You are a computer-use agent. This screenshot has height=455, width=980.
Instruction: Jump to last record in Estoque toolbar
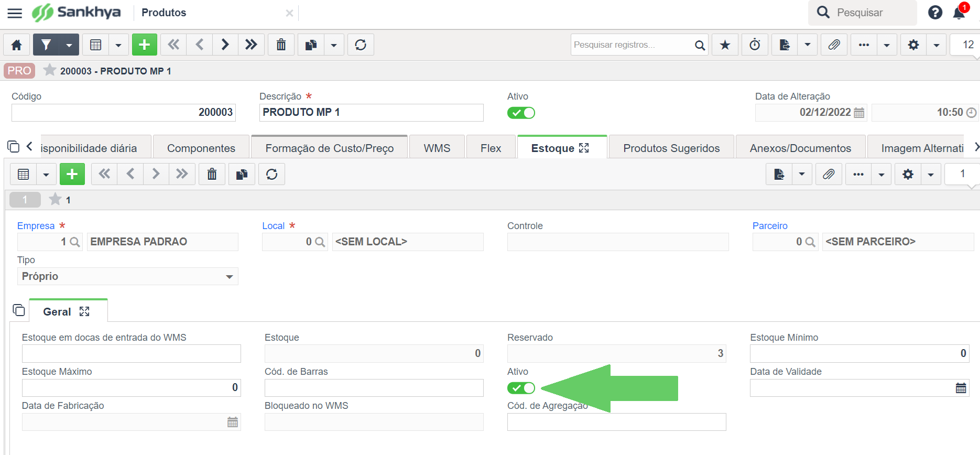coord(182,174)
